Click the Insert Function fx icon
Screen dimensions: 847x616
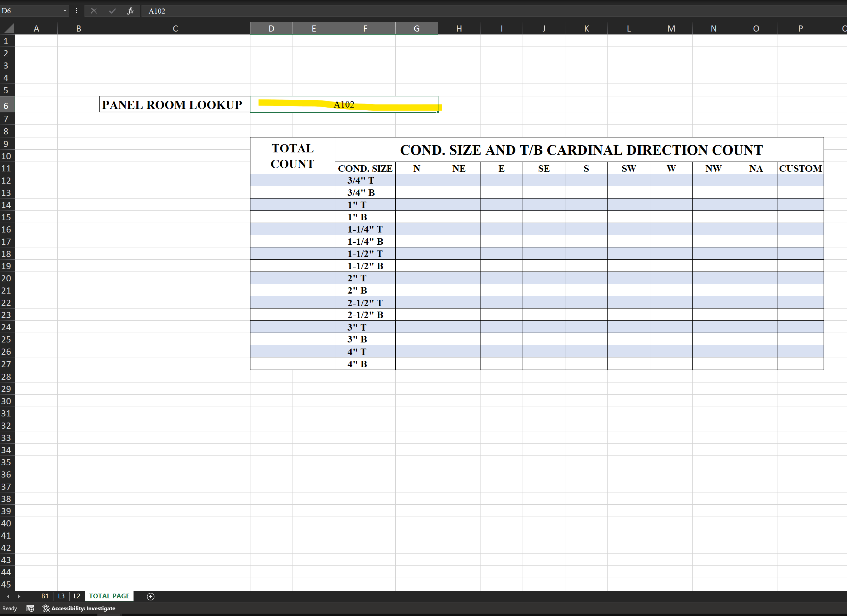[x=130, y=11]
